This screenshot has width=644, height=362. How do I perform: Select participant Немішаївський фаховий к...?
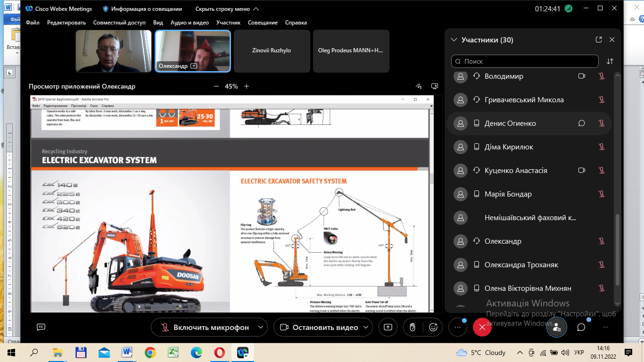[529, 218]
